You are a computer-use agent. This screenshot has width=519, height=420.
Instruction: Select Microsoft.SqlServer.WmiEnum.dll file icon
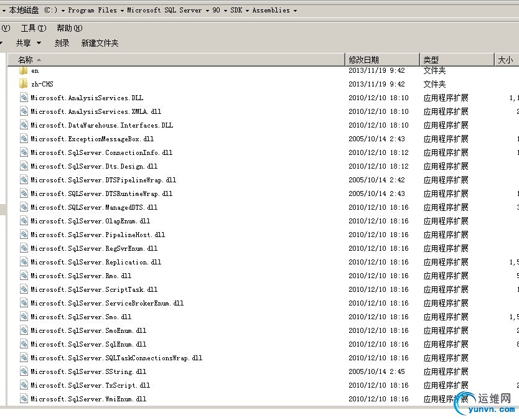tap(24, 399)
